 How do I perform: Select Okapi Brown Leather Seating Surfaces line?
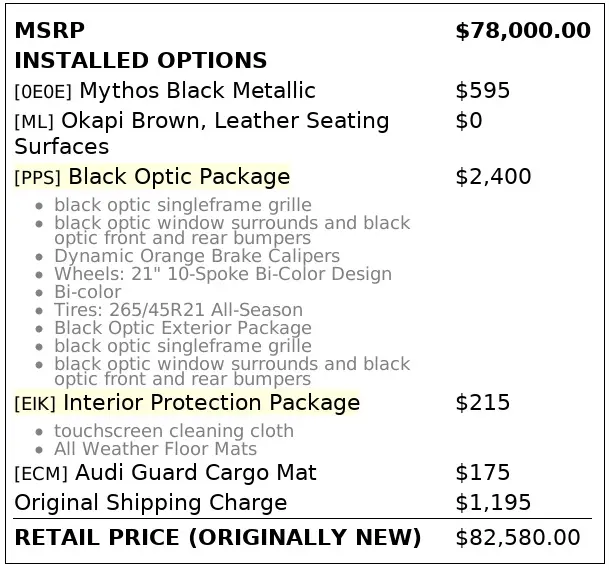coord(202,133)
